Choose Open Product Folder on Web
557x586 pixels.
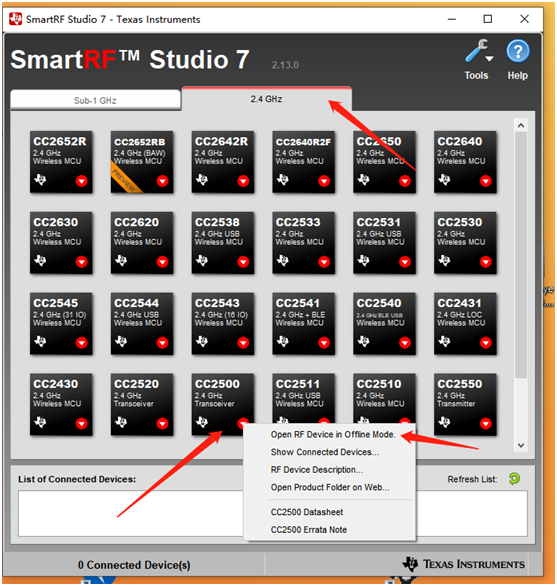pyautogui.click(x=329, y=487)
